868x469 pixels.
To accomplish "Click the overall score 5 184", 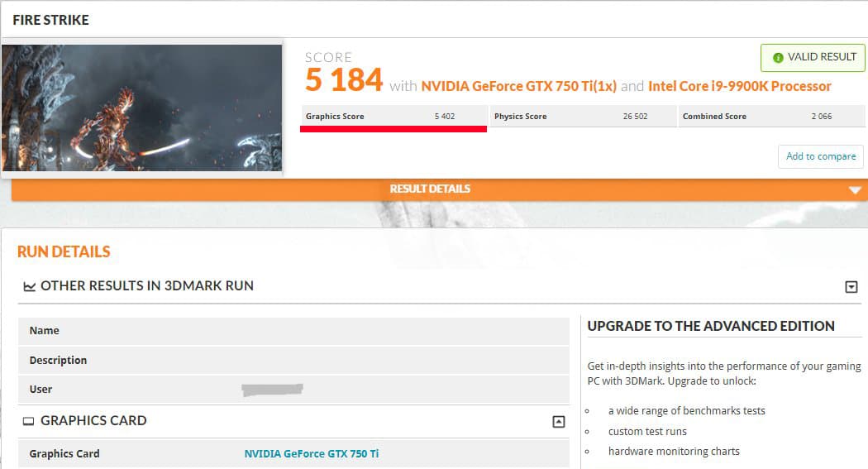I will point(344,79).
